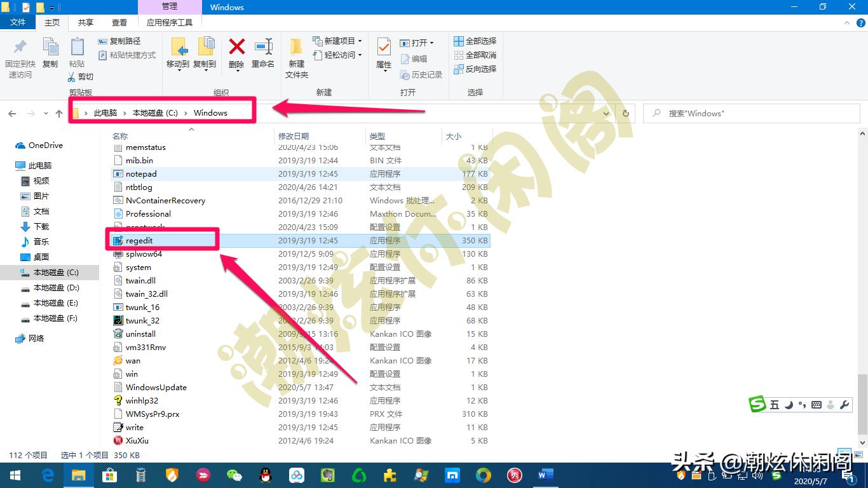Image resolution: width=868 pixels, height=488 pixels.
Task: Click the back navigation arrow
Action: point(12,113)
